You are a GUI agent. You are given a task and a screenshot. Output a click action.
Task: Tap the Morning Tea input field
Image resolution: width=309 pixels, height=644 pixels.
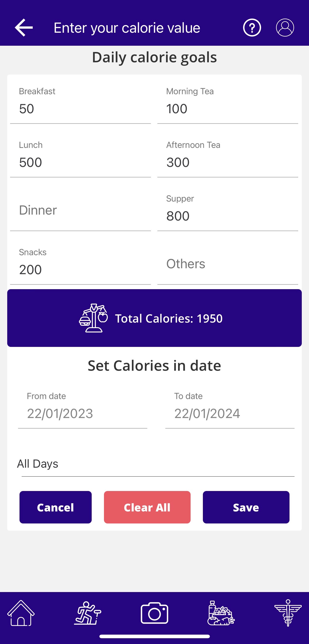coord(227,109)
